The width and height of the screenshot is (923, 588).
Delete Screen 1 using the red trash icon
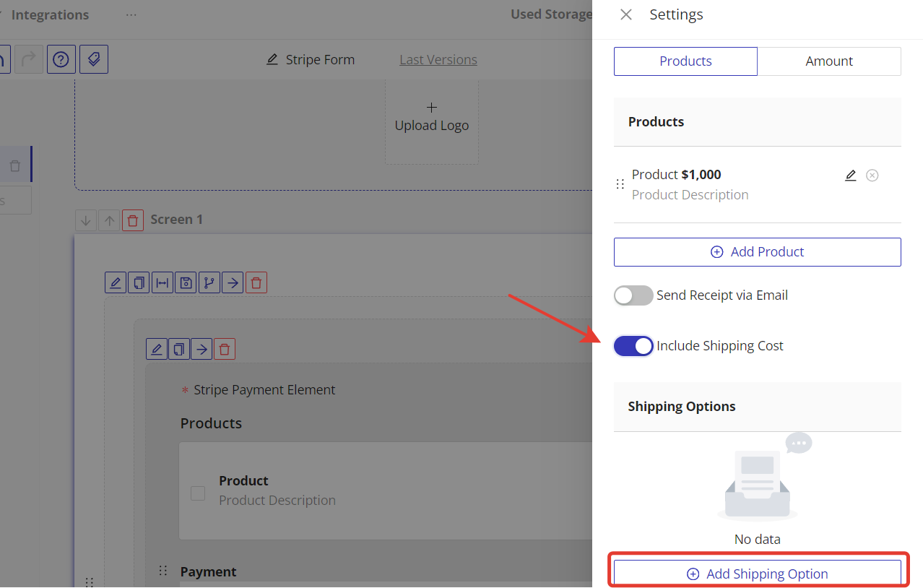132,220
